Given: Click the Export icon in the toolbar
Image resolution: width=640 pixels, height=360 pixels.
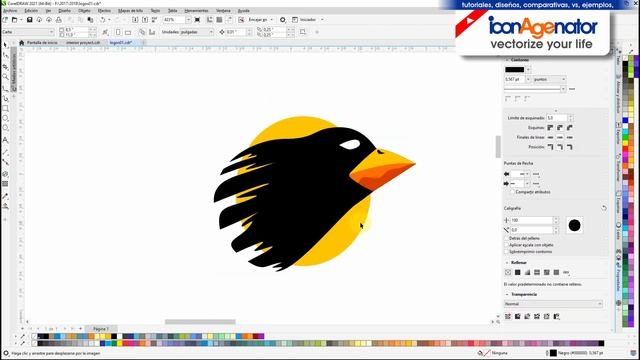Looking at the screenshot, I should (x=145, y=20).
